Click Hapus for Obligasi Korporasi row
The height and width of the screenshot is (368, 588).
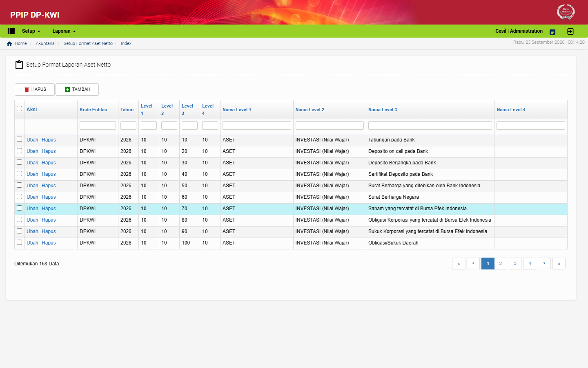[49, 220]
